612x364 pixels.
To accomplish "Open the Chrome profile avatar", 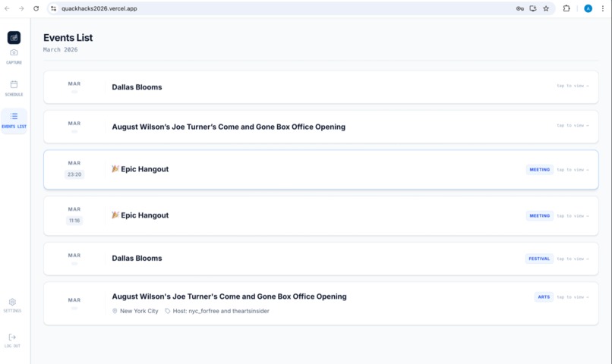I will [588, 8].
